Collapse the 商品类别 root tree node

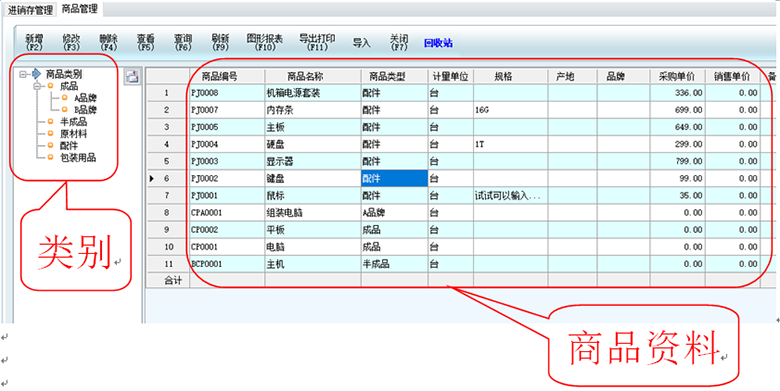[23, 75]
